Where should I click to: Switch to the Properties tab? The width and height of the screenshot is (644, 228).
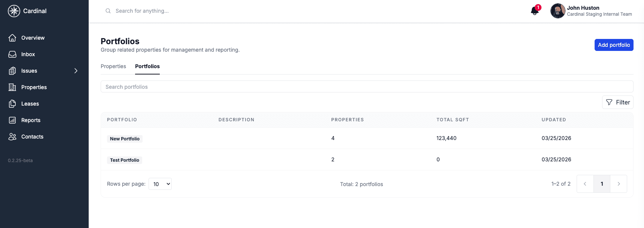[113, 66]
